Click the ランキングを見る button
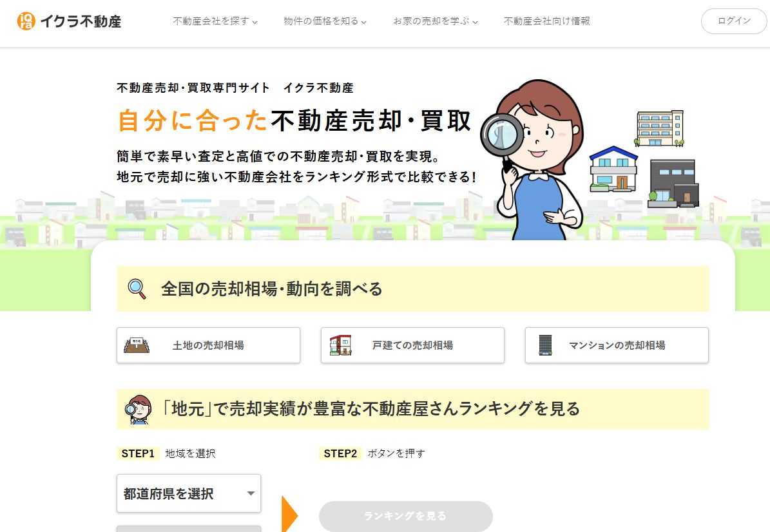This screenshot has height=532, width=770. pyautogui.click(x=406, y=516)
